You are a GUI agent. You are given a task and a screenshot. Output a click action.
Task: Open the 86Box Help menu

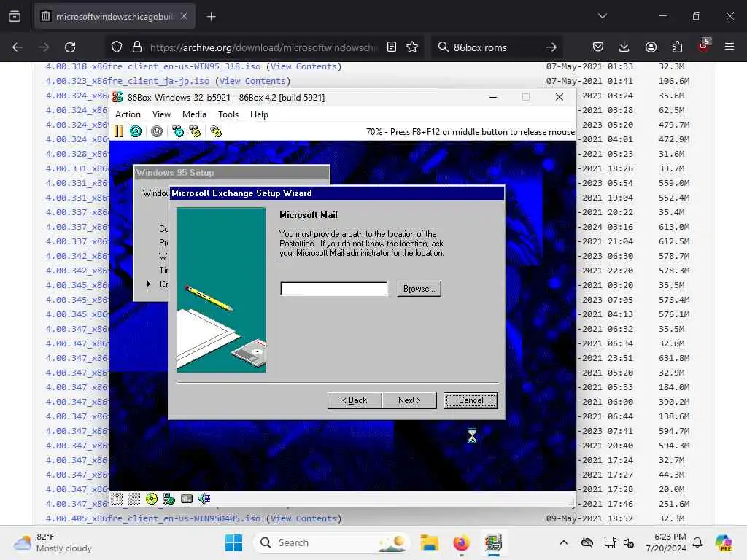[259, 114]
